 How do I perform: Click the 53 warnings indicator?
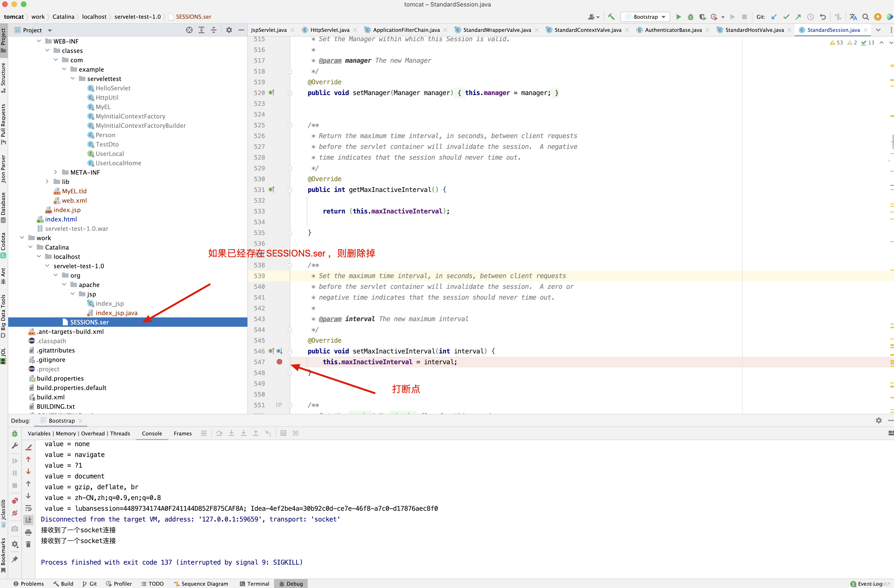coord(836,43)
